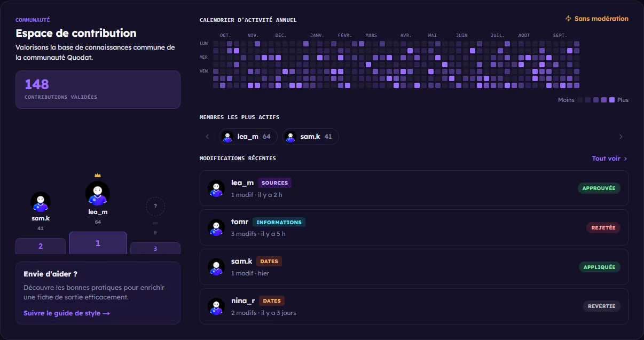Viewport: 644px width, 340px height.
Task: Click podium step number 2
Action: click(x=41, y=246)
